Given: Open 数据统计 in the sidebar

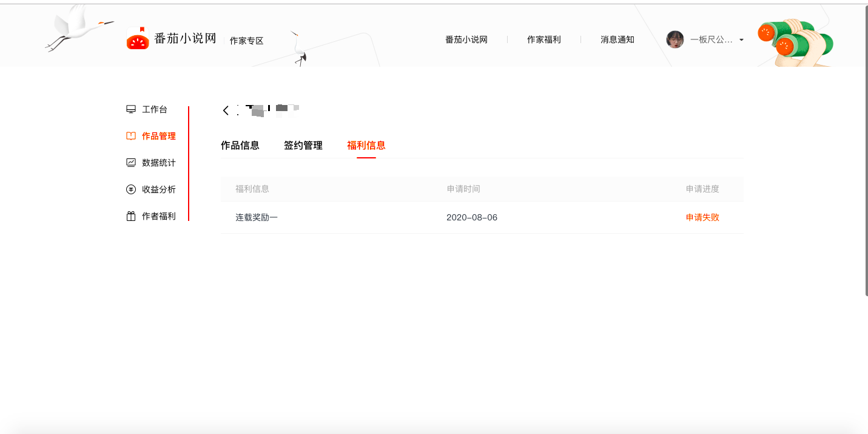Looking at the screenshot, I should pyautogui.click(x=159, y=163).
